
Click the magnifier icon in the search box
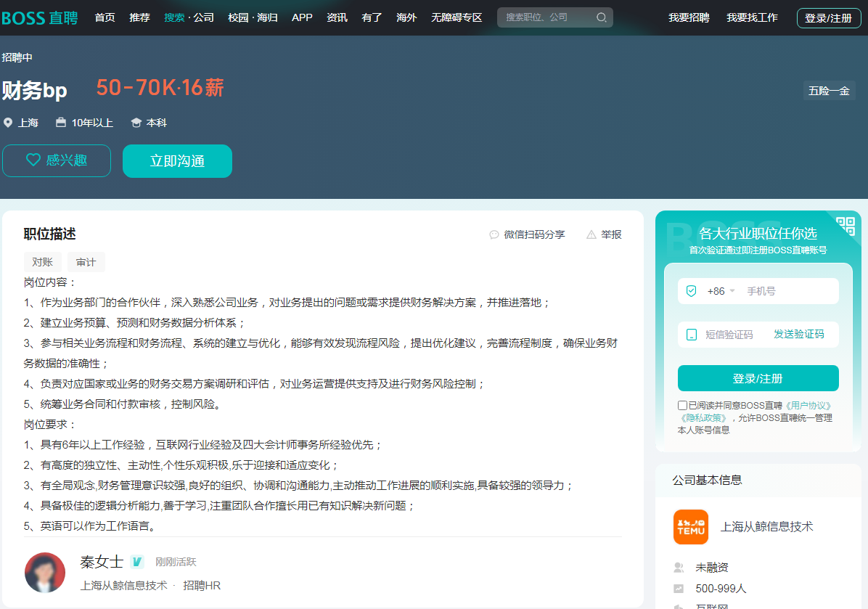click(x=602, y=17)
